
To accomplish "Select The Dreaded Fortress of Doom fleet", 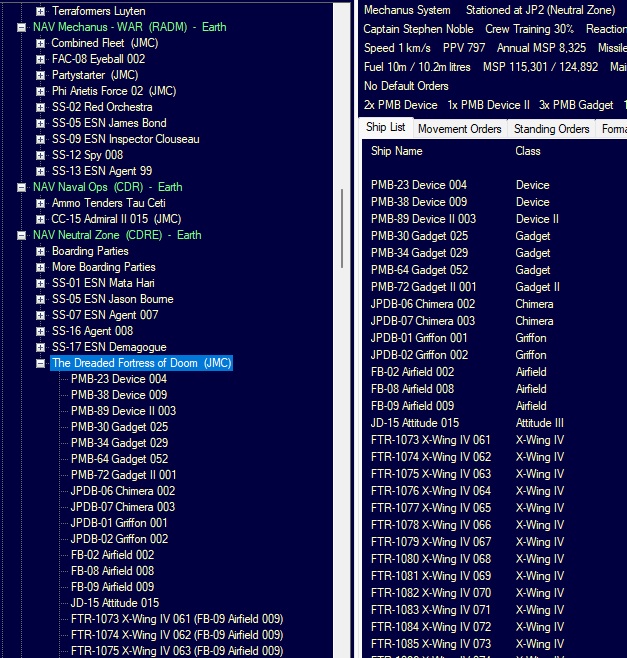I will tap(141, 363).
